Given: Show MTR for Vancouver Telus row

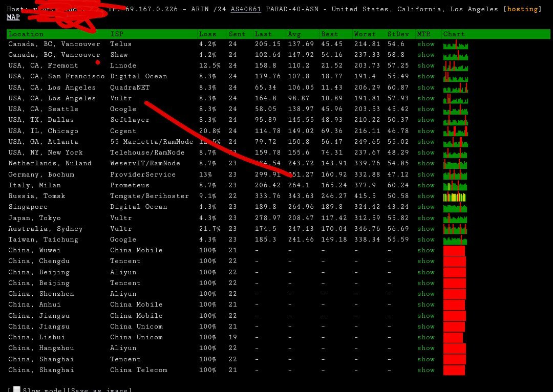Looking at the screenshot, I should [x=426, y=44].
